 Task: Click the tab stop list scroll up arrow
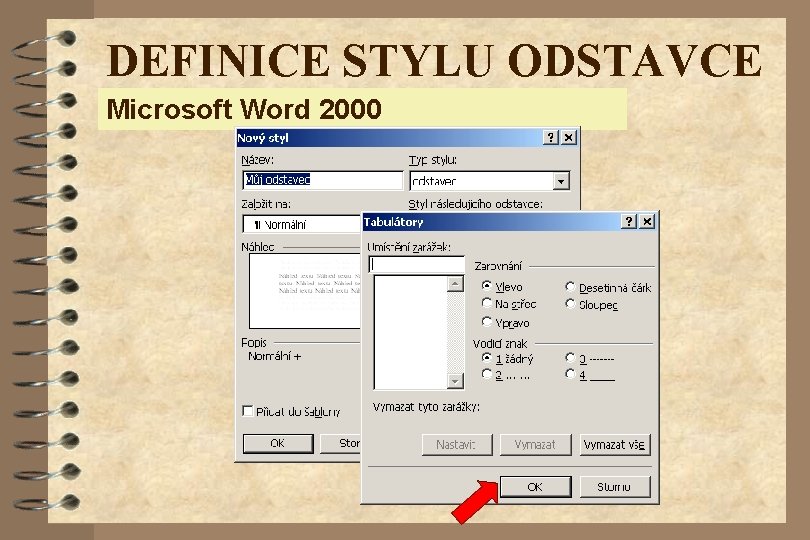(455, 284)
